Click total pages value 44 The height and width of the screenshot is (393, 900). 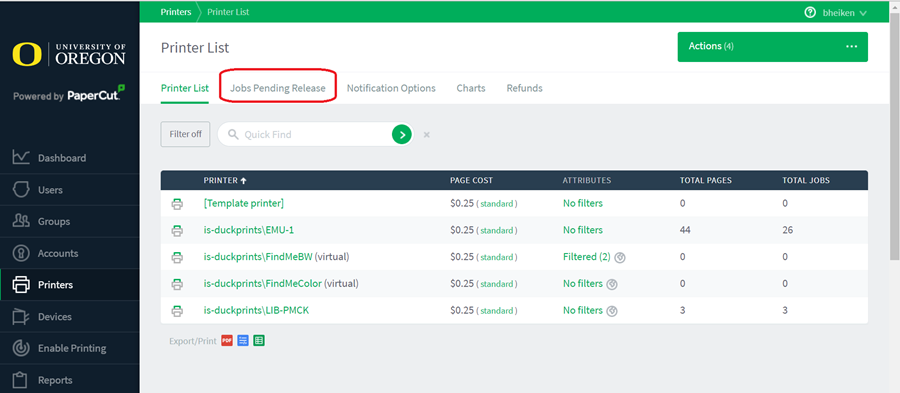[x=685, y=230]
